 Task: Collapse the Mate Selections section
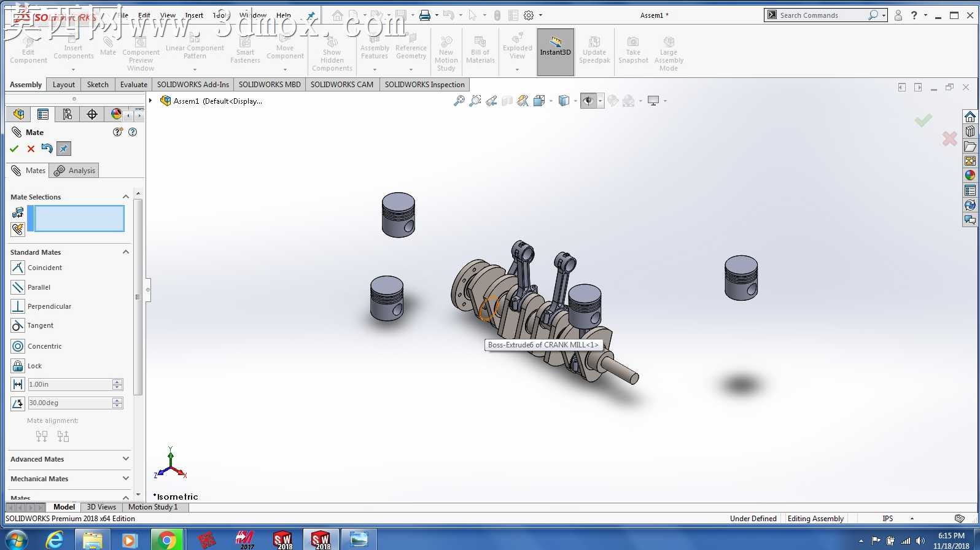[126, 196]
